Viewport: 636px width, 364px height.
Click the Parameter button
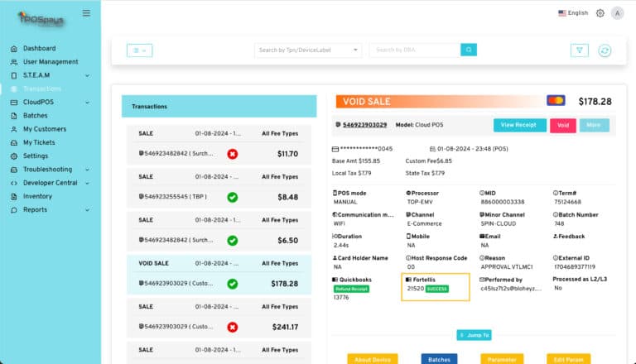(x=502, y=359)
